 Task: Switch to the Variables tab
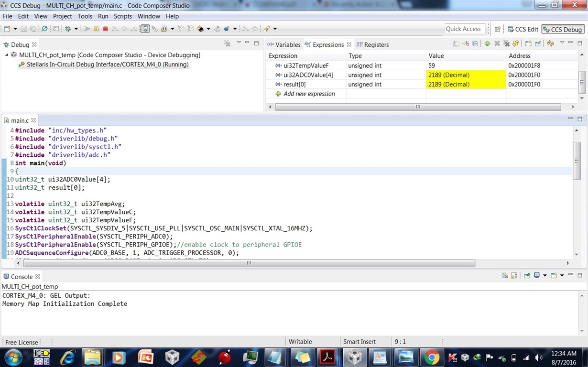[284, 44]
